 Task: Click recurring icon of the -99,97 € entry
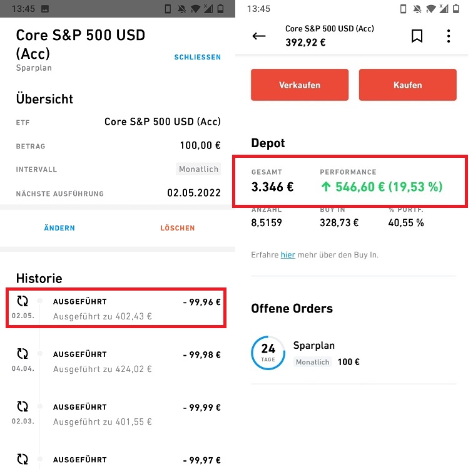23,459
